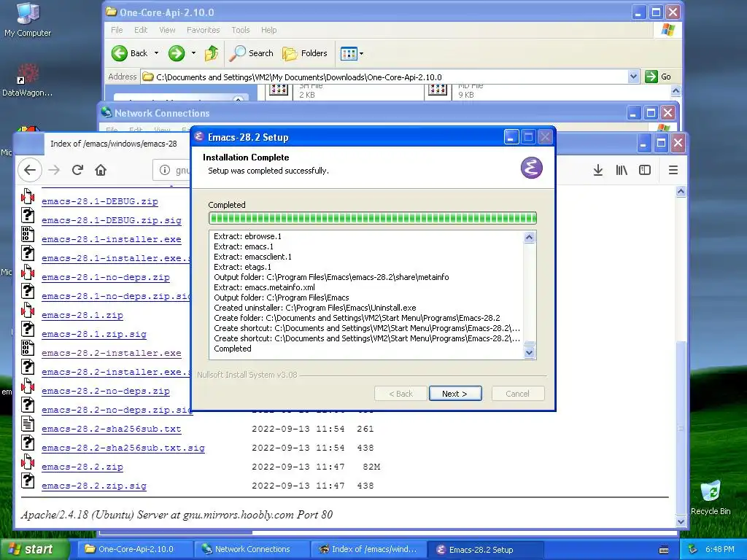Click browser forward arrow

[x=54, y=170]
